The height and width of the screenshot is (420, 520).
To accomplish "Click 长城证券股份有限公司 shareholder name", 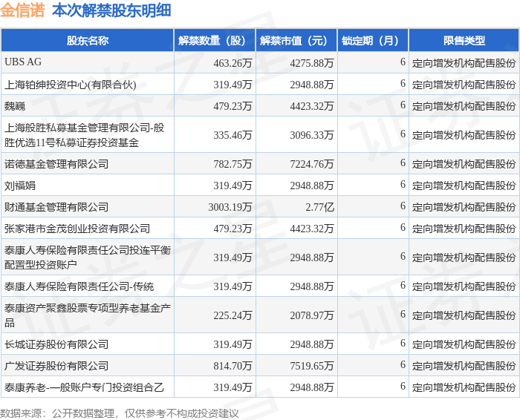I will [56, 344].
